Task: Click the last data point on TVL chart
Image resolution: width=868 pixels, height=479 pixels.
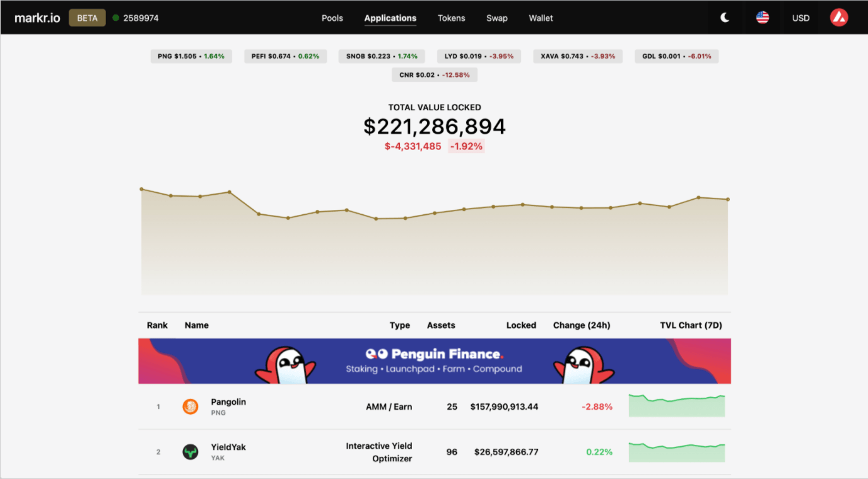Action: click(x=728, y=199)
